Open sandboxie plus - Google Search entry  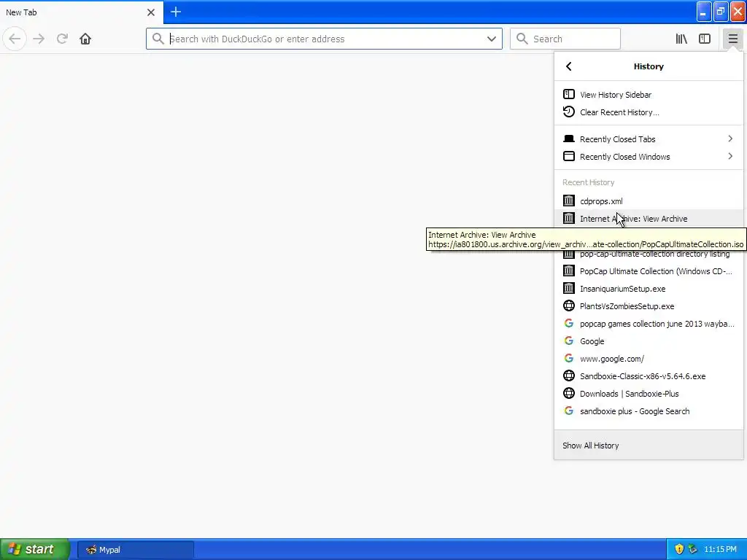point(649,411)
